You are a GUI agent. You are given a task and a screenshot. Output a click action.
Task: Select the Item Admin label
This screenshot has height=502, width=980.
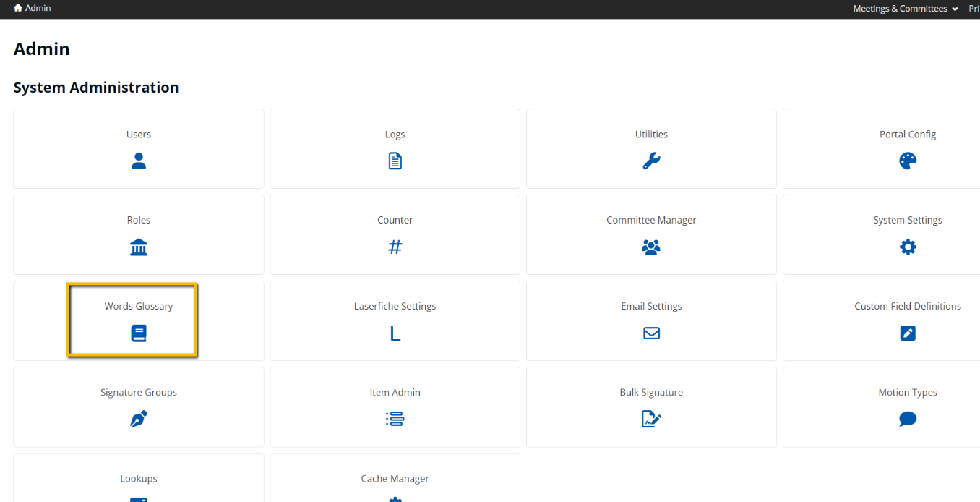(395, 392)
